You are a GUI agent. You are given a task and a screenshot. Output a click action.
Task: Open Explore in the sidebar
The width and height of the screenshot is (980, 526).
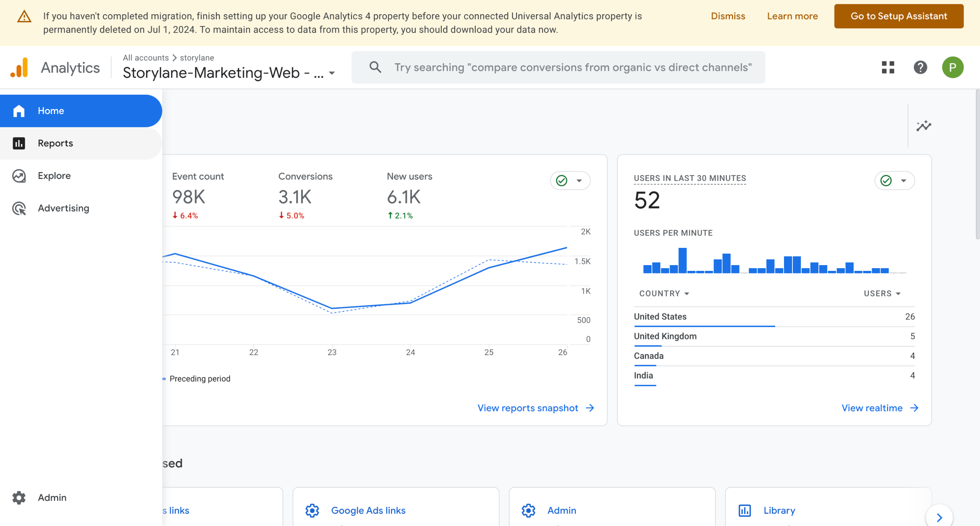81,176
